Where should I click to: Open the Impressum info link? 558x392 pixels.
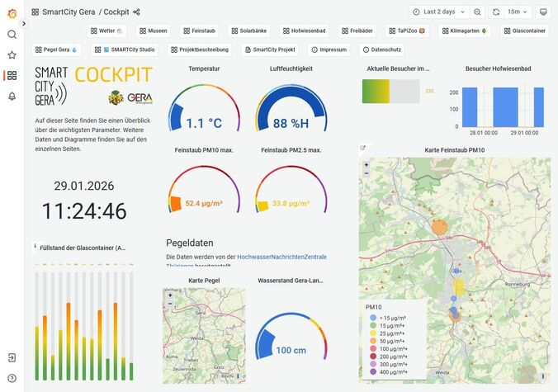click(x=329, y=50)
